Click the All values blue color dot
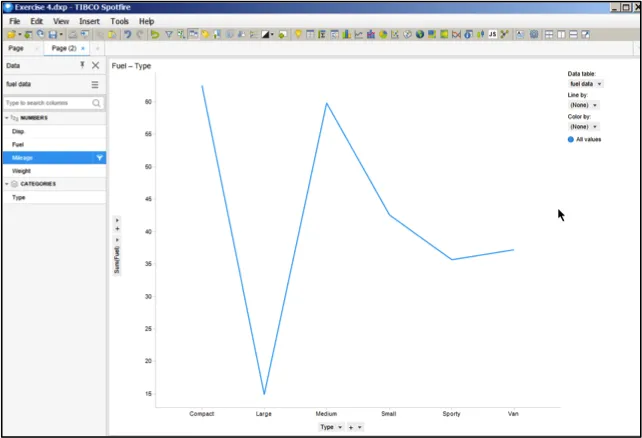The image size is (642, 438). [571, 140]
